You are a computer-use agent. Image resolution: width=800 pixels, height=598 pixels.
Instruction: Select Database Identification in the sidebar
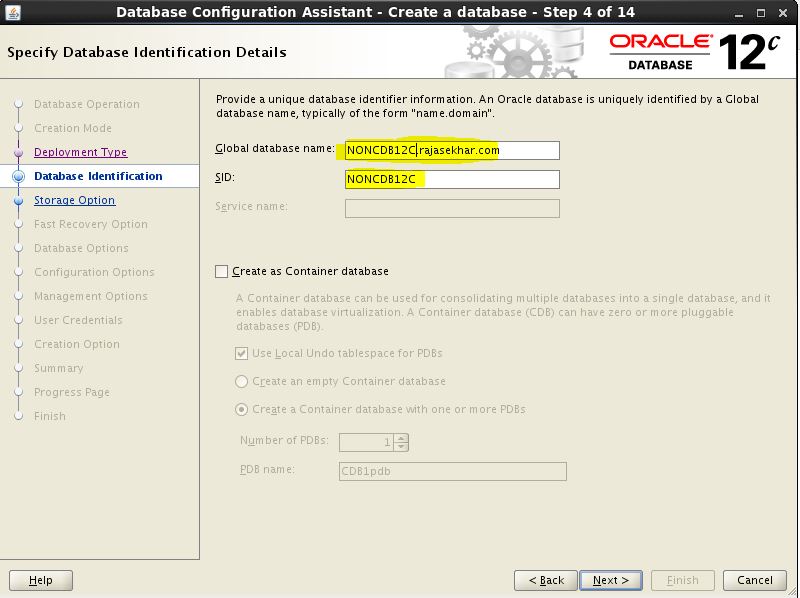point(98,176)
